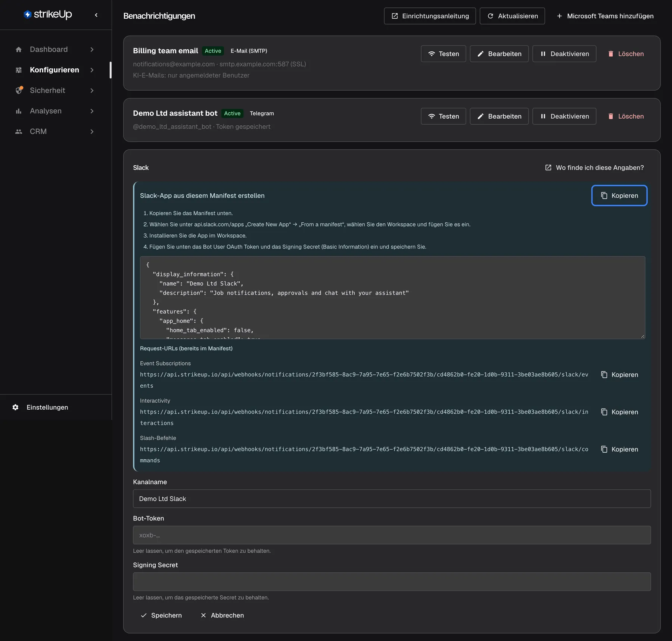The image size is (672, 641).
Task: Collapse the sidebar with the chevron
Action: 96,15
